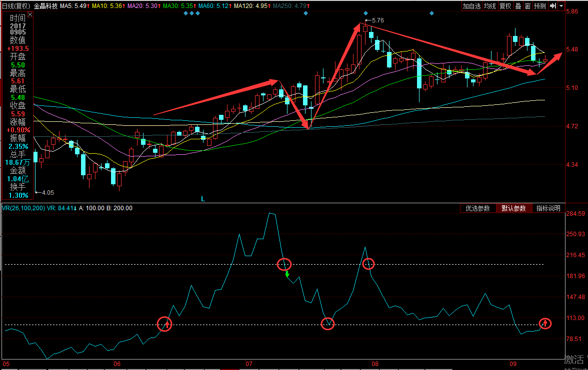Image resolution: width=588 pixels, height=370 pixels.
Task: Click the MA10: 5.36 indicator value
Action: [x=109, y=6]
